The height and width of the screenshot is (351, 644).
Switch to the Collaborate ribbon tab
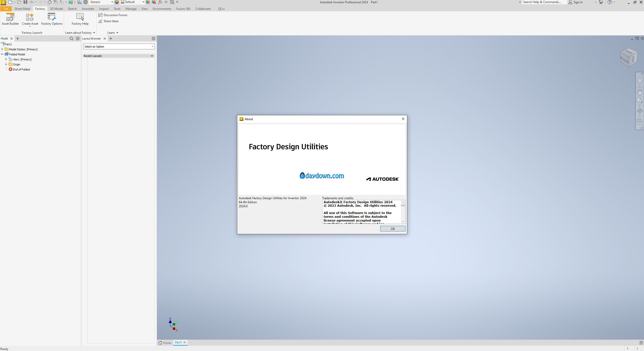[203, 9]
